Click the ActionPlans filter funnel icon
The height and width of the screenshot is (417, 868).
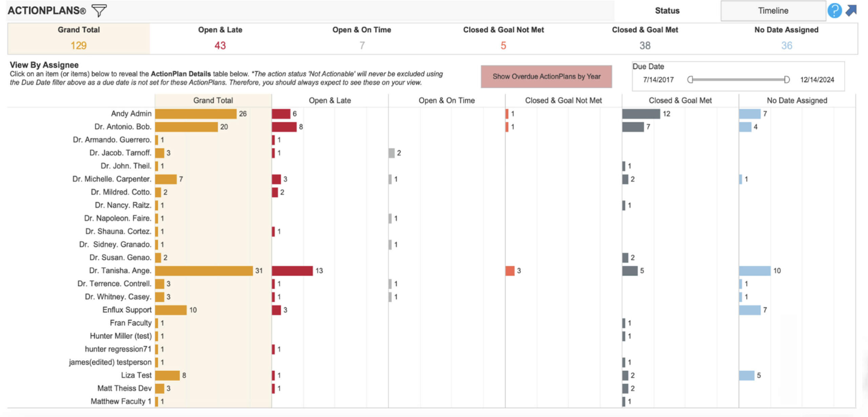(99, 10)
